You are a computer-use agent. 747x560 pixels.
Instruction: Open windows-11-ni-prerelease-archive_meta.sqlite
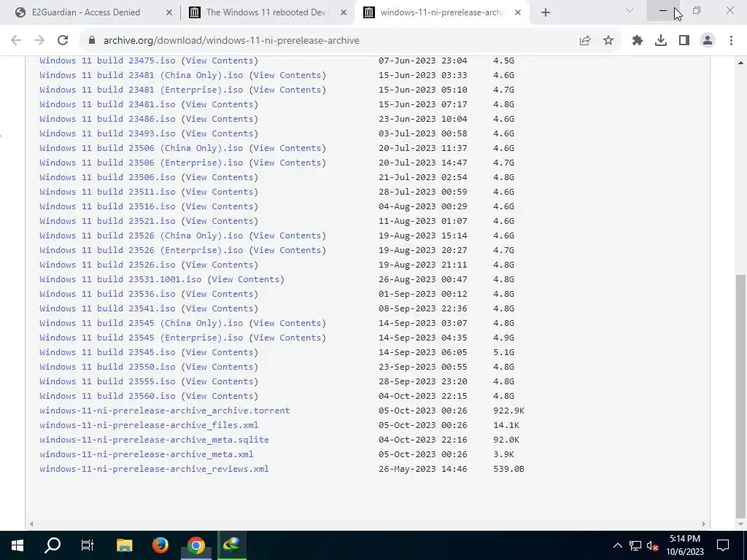[x=154, y=440]
